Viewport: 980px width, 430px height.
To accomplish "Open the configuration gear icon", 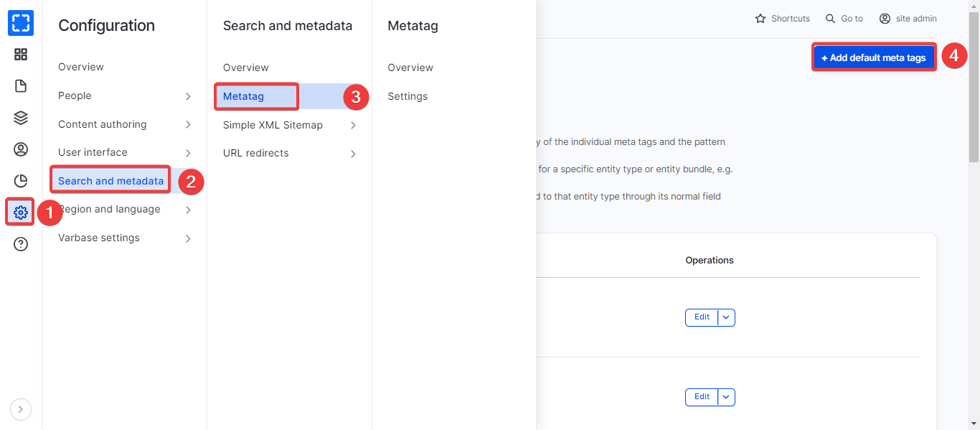I will pos(21,212).
